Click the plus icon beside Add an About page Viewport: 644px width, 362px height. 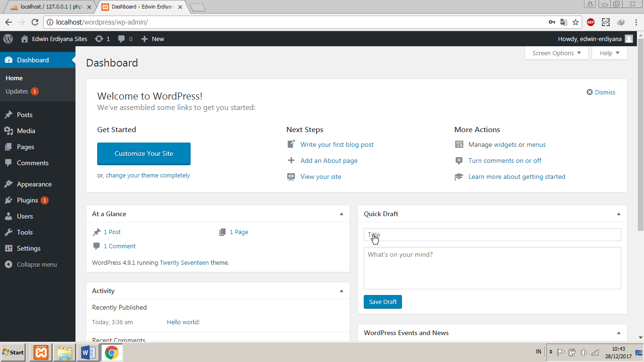[291, 160]
